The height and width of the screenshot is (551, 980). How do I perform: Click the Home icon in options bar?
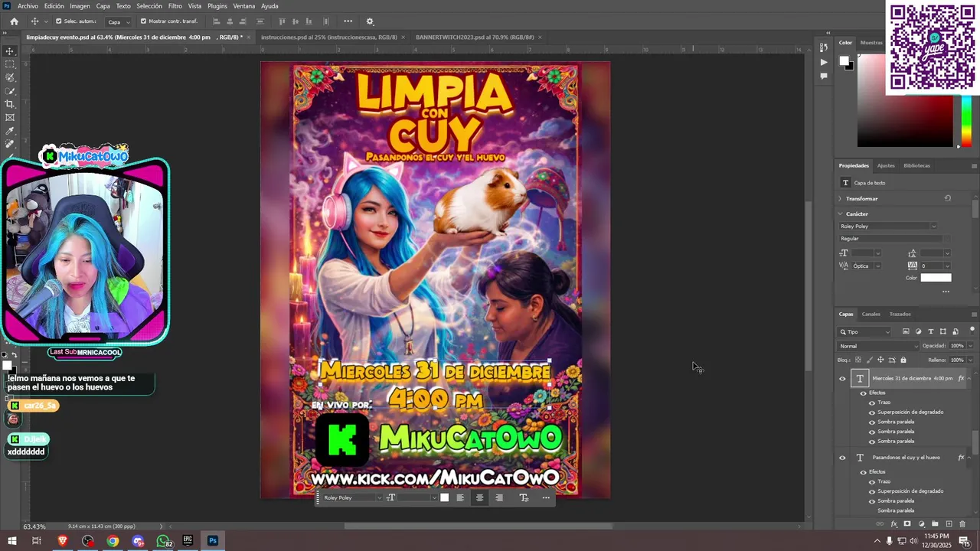[x=14, y=21]
